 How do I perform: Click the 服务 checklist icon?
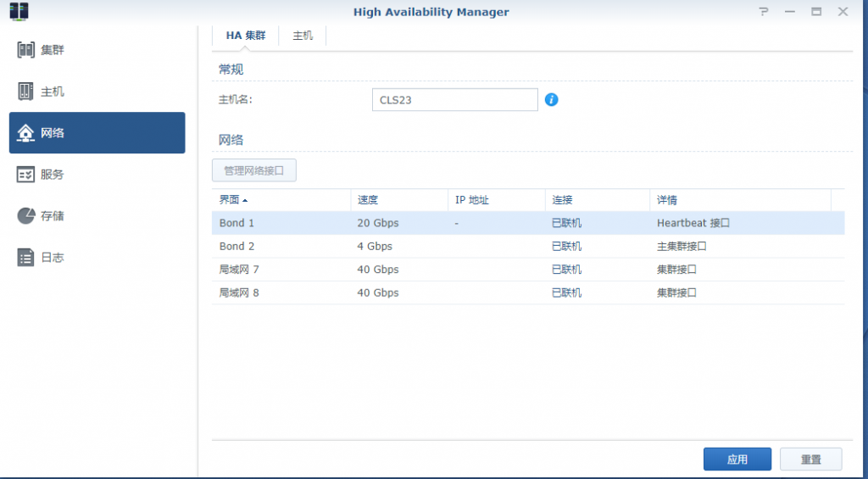(x=25, y=175)
